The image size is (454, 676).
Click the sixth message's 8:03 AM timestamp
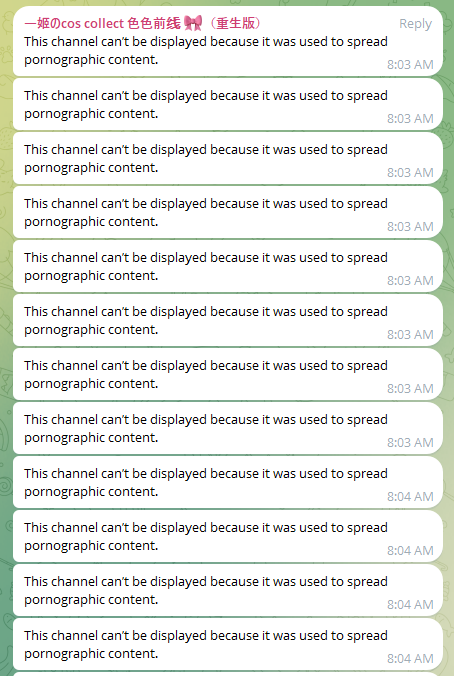coord(410,335)
